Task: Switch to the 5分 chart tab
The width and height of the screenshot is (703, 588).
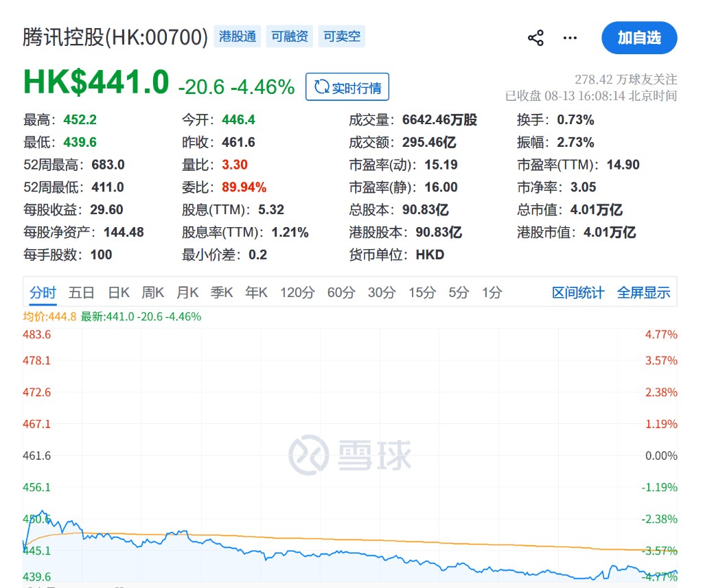Action: point(459,293)
